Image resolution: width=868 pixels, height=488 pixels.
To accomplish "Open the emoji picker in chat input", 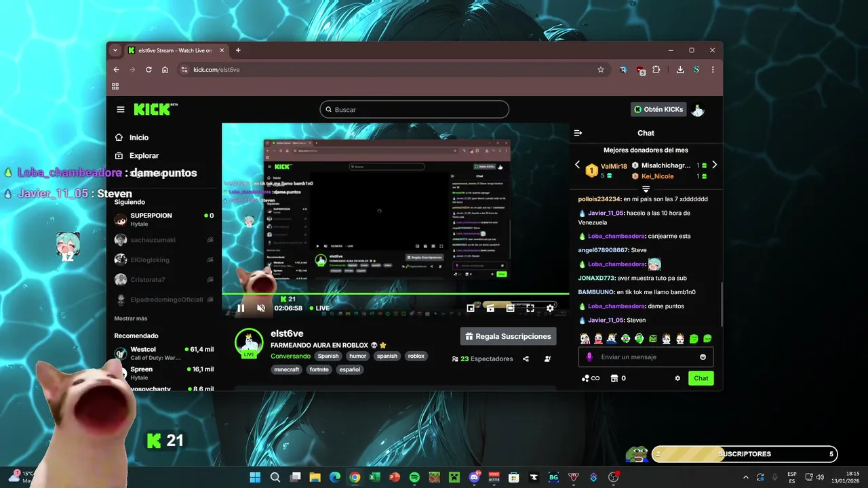I will pyautogui.click(x=703, y=357).
